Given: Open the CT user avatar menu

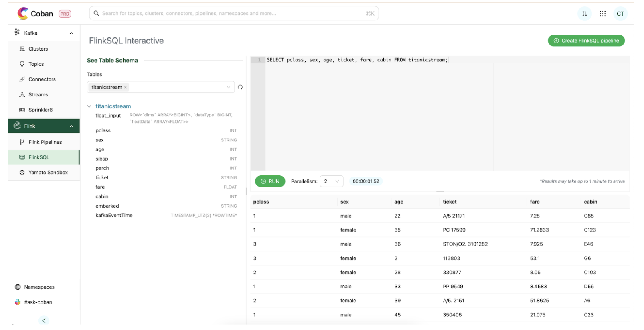Looking at the screenshot, I should coord(620,14).
